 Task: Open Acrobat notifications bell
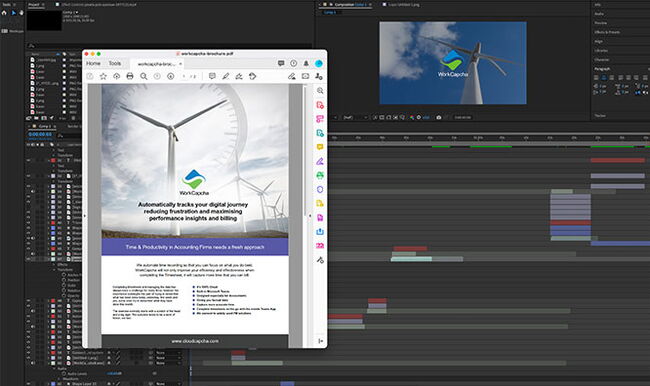[306, 63]
